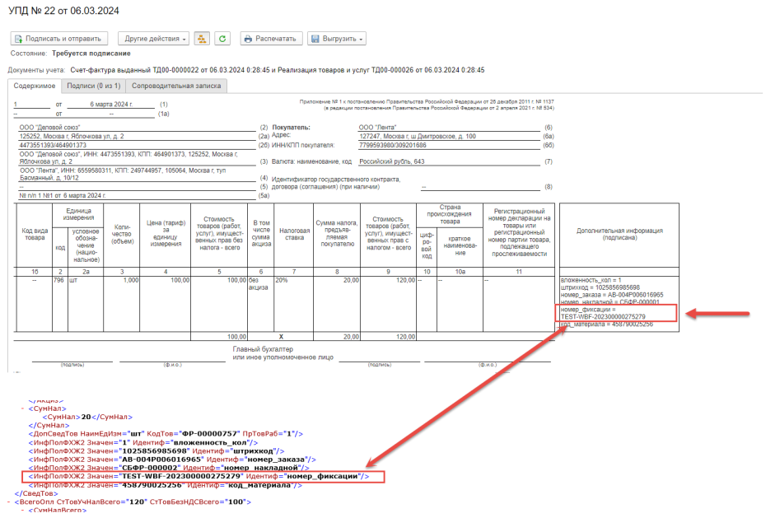Click the XML closing tag СведТов
The width and height of the screenshot is (766, 532).
click(36, 493)
